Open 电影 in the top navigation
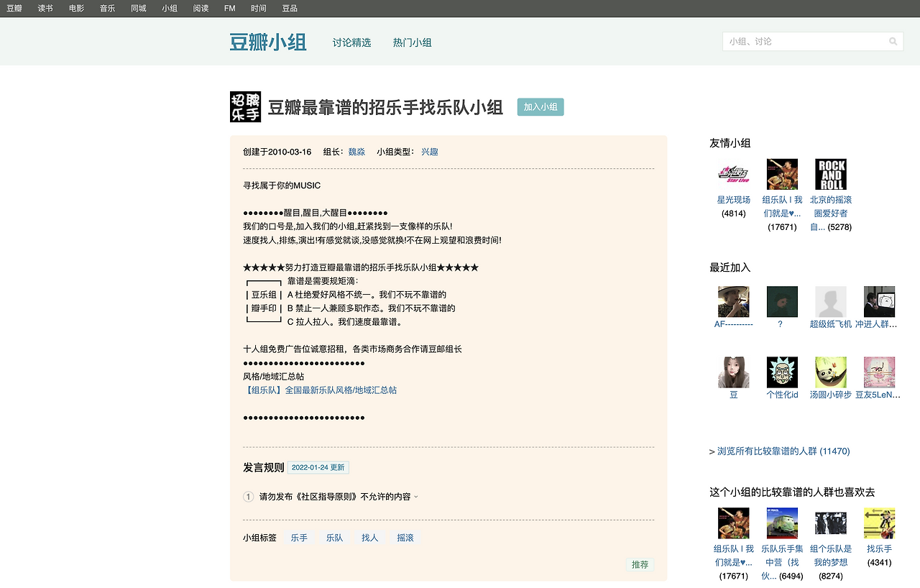This screenshot has width=920, height=588. point(76,9)
